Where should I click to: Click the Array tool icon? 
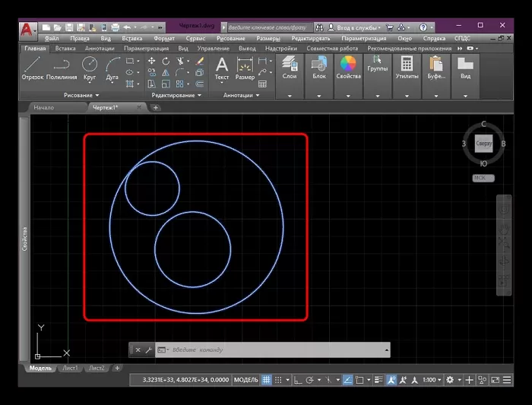coord(180,84)
